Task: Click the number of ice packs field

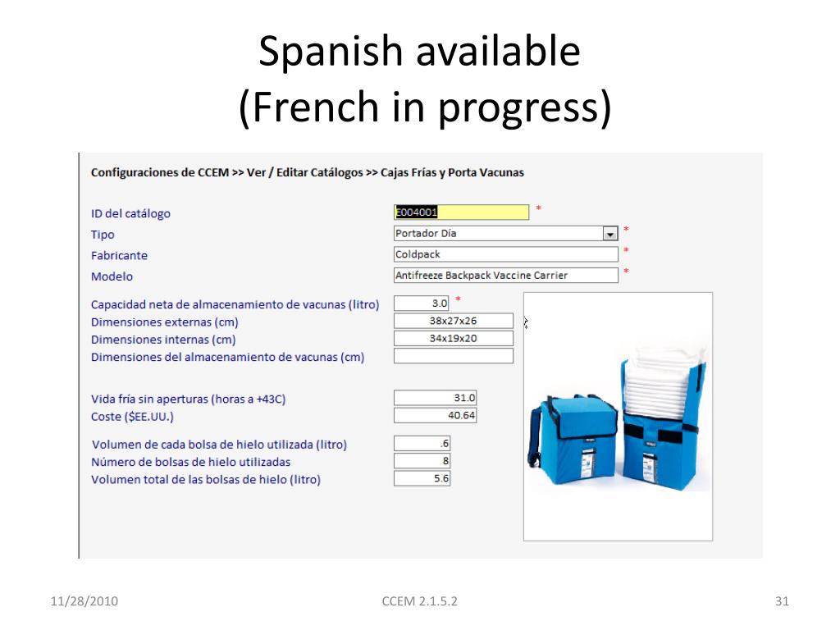Action: [422, 461]
